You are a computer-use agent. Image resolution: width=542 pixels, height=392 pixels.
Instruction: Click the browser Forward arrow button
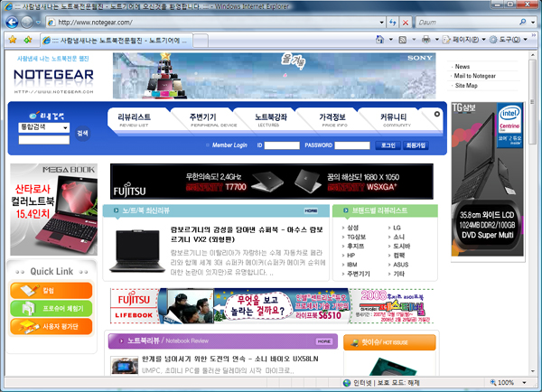pyautogui.click(x=27, y=23)
